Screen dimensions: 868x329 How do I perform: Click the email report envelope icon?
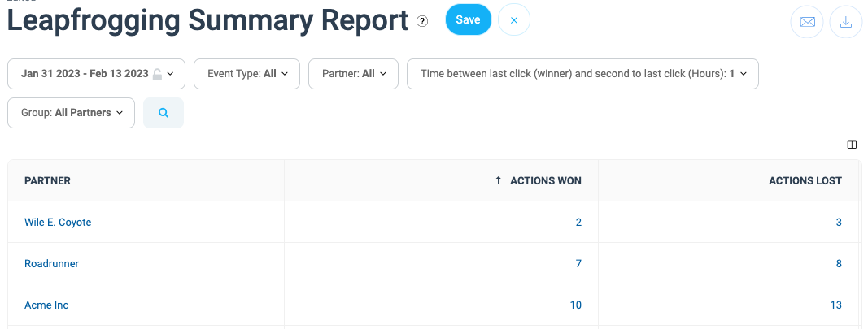pos(807,22)
